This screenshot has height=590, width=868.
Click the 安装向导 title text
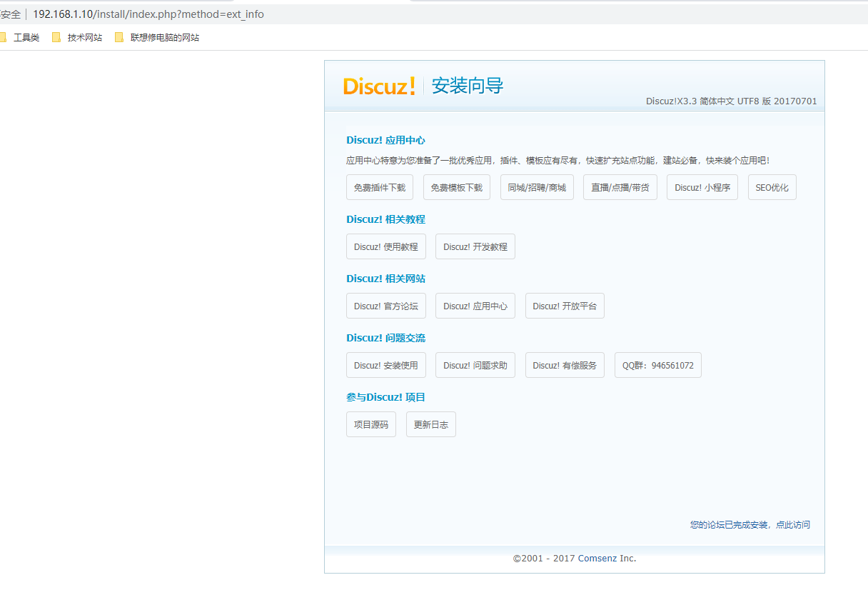pos(468,86)
